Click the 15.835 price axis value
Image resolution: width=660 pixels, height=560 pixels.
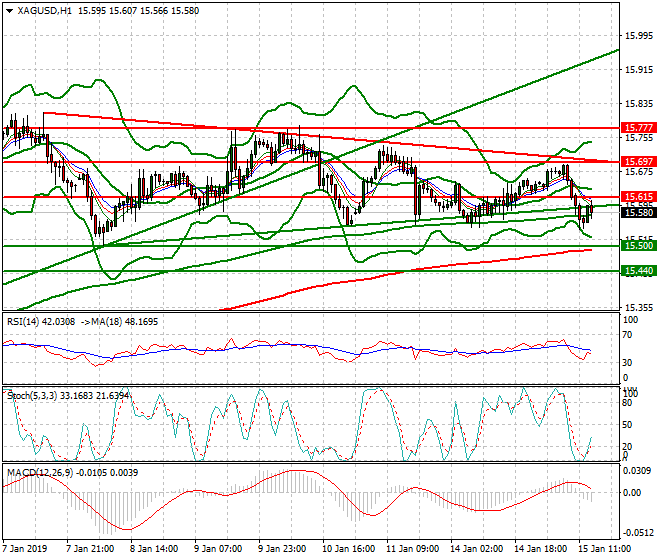[639, 104]
